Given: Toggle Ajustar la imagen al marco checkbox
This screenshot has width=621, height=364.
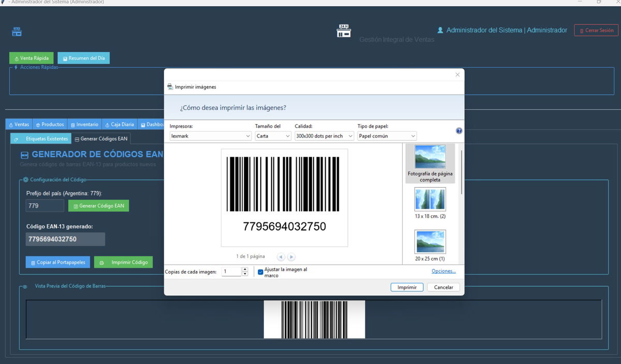Looking at the screenshot, I should pos(260,272).
